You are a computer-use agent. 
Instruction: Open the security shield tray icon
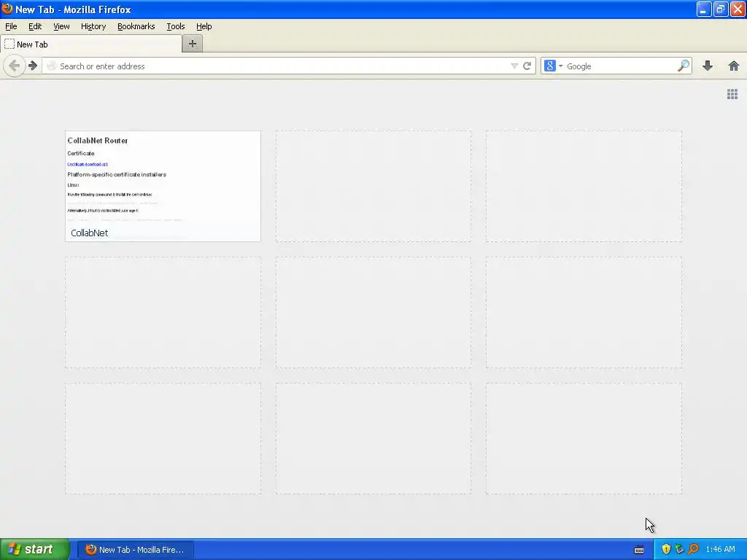(x=666, y=549)
